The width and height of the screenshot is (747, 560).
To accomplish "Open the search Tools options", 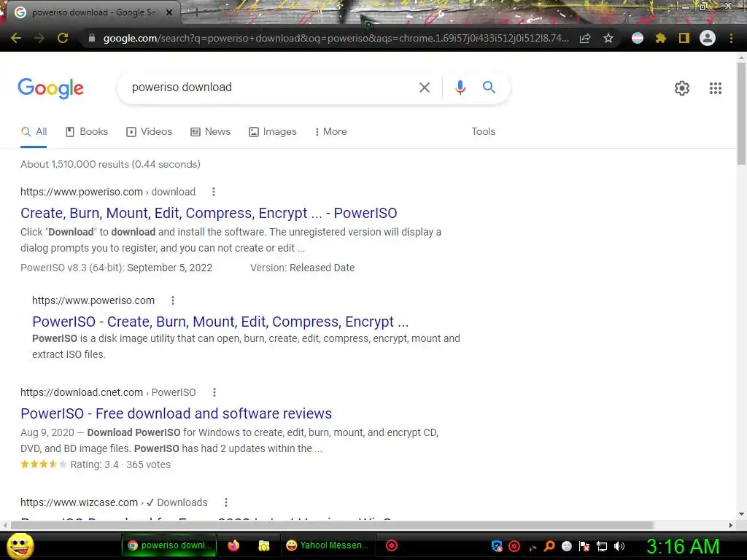I will 483,131.
